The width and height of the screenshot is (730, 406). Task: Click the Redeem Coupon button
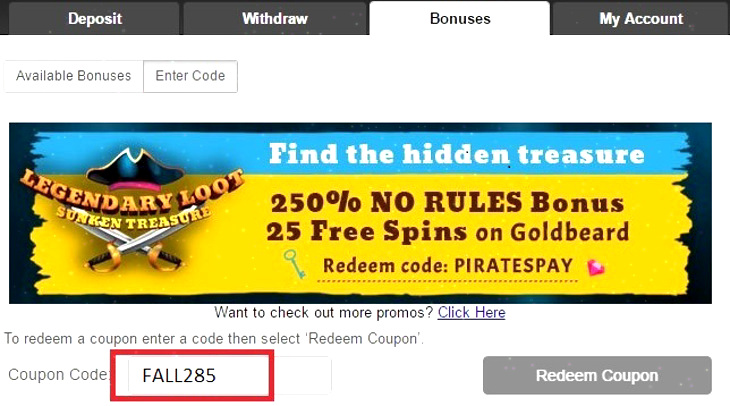pos(597,375)
